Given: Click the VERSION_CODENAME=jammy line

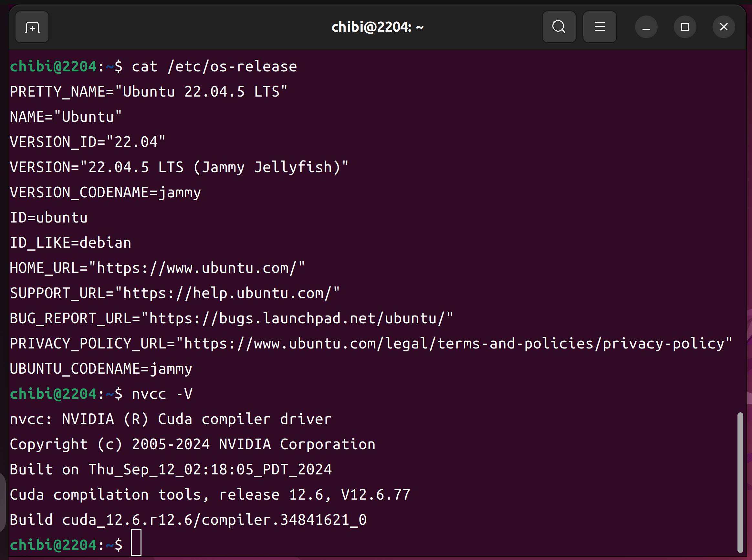Looking at the screenshot, I should click(x=105, y=192).
